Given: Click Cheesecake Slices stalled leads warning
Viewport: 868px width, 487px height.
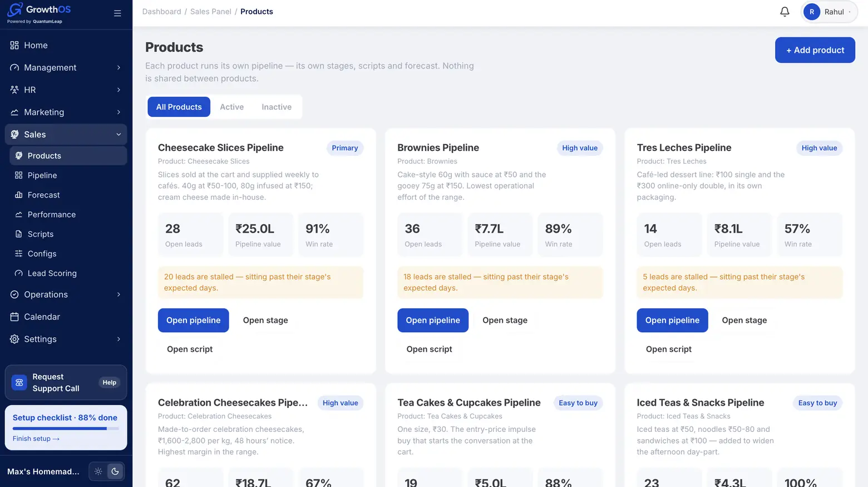Looking at the screenshot, I should click(260, 282).
